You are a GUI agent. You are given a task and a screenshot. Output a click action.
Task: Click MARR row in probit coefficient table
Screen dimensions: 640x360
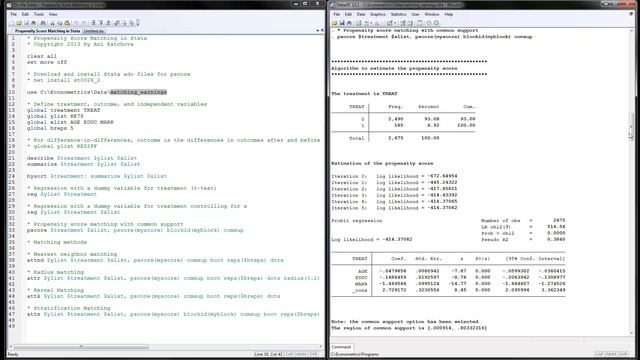[448, 284]
